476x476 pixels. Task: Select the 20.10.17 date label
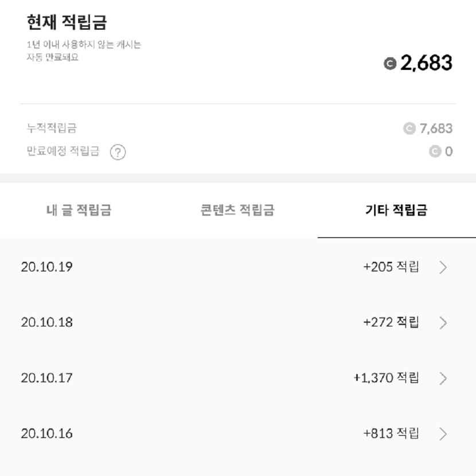click(x=47, y=378)
